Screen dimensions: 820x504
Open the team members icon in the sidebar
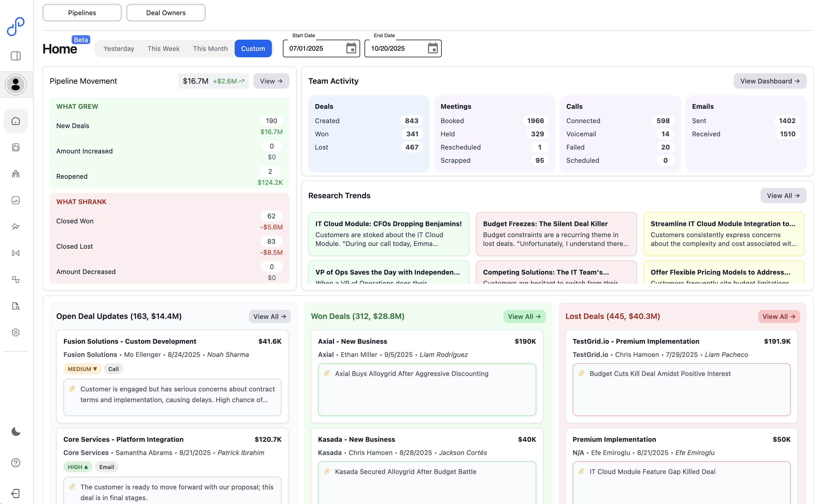[15, 174]
